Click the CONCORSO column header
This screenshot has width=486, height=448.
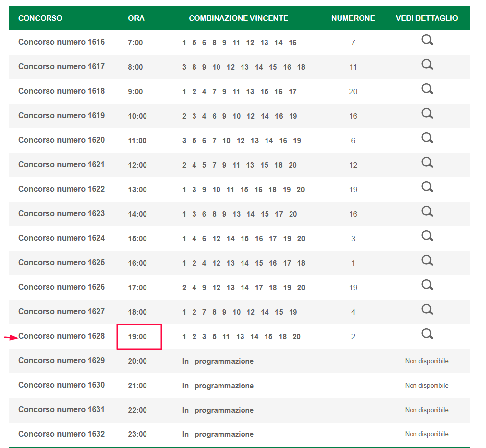40,18
